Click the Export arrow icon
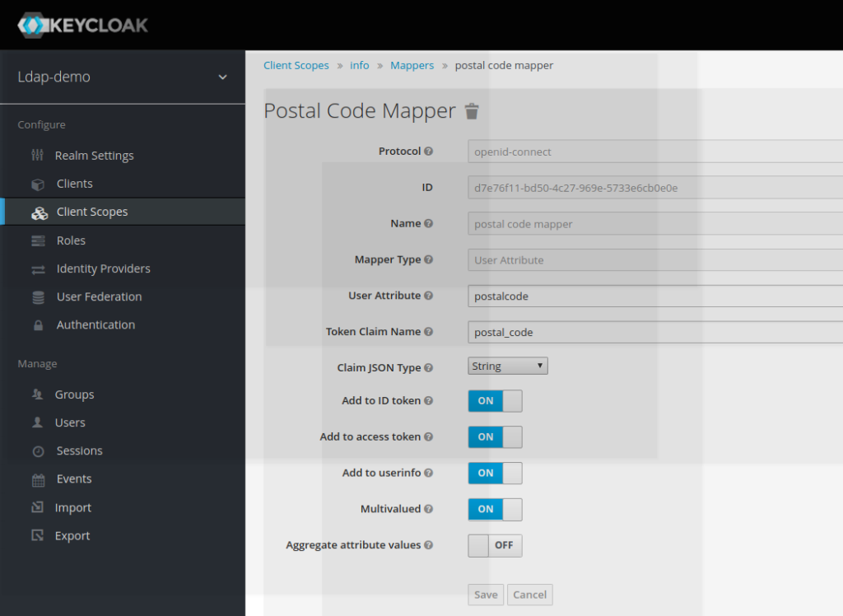843x616 pixels. [37, 535]
